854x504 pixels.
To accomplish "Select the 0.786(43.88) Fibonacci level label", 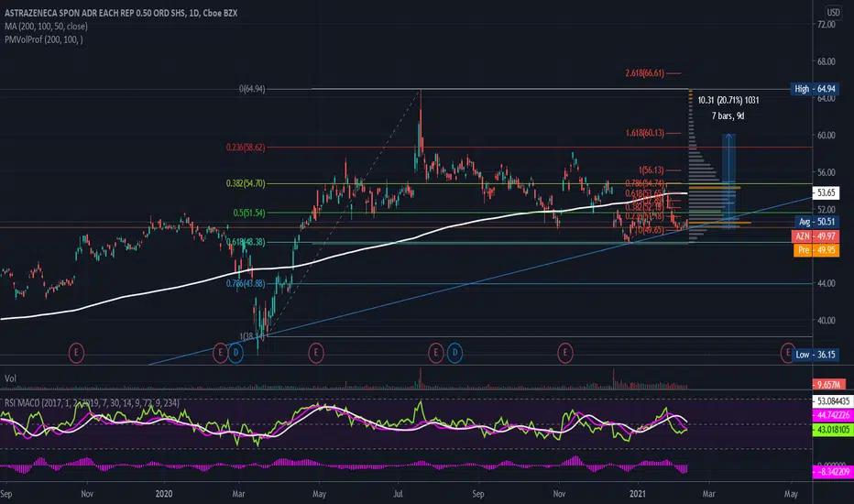I will tap(246, 283).
